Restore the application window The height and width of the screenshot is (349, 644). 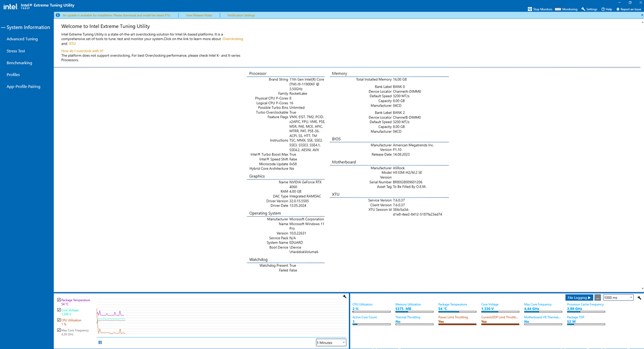(x=630, y=2)
